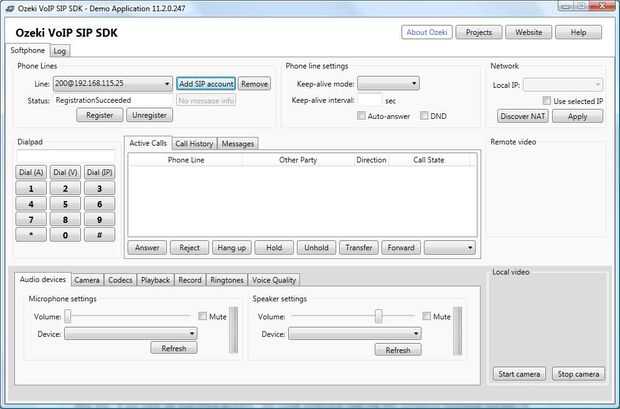620x409 pixels.
Task: Open the About Ozeki page
Action: click(427, 32)
